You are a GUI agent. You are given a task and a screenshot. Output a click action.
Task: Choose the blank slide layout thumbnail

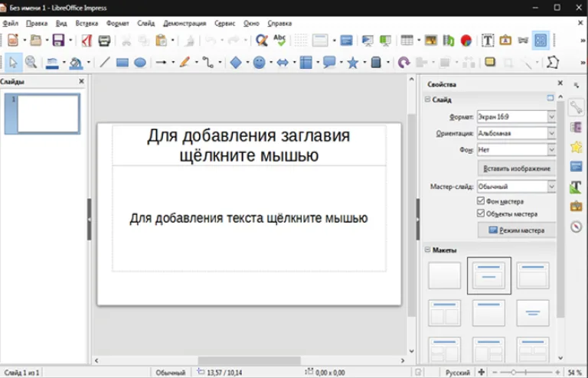pos(444,275)
